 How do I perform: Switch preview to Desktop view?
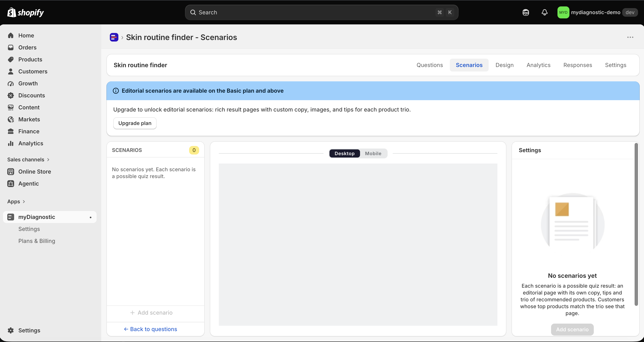(x=344, y=153)
